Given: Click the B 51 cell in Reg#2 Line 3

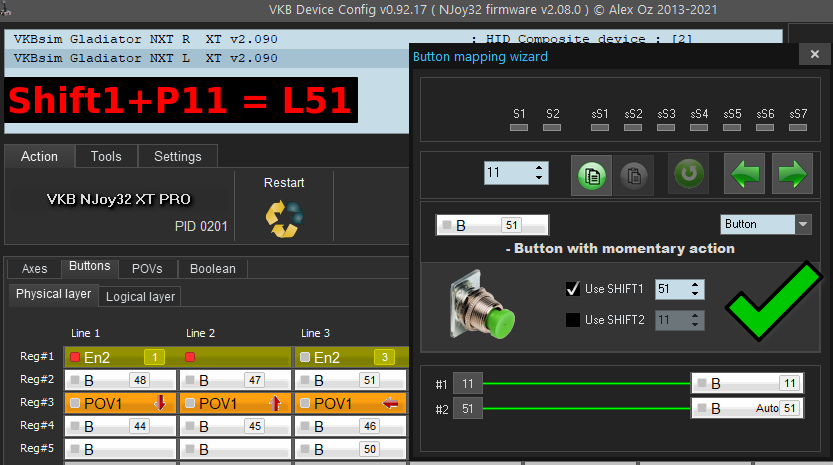Looking at the screenshot, I should (x=351, y=380).
